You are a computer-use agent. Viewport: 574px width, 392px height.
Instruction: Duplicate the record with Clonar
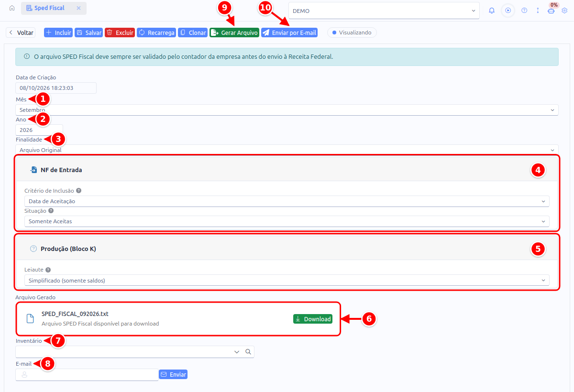tap(193, 33)
